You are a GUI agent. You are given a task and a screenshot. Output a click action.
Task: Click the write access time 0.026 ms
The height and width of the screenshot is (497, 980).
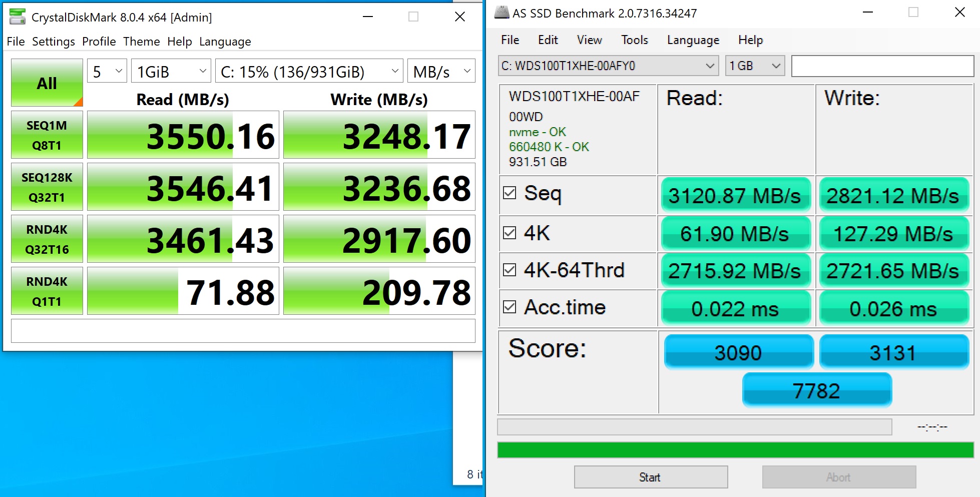893,308
